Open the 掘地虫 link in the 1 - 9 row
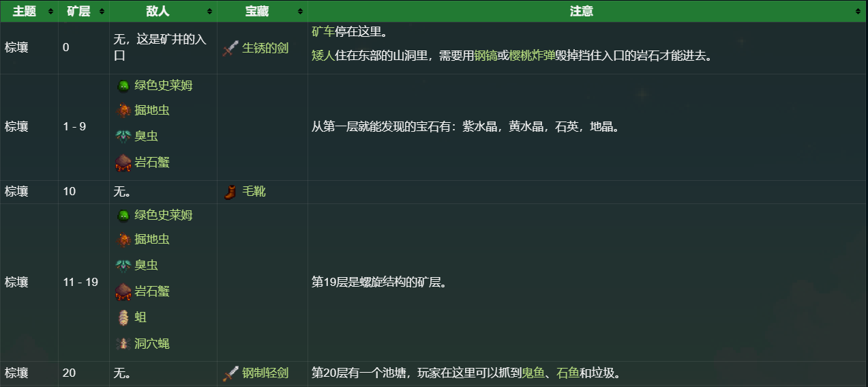Viewport: 868px width, 387px height. 152,110
